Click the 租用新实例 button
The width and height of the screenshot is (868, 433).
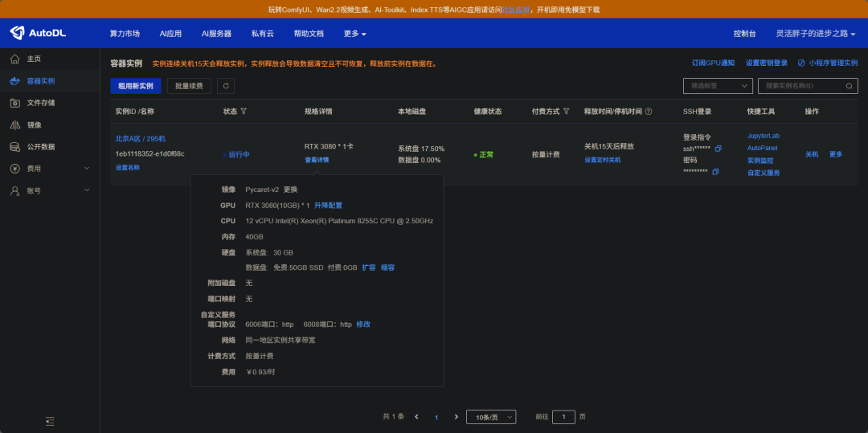[136, 86]
